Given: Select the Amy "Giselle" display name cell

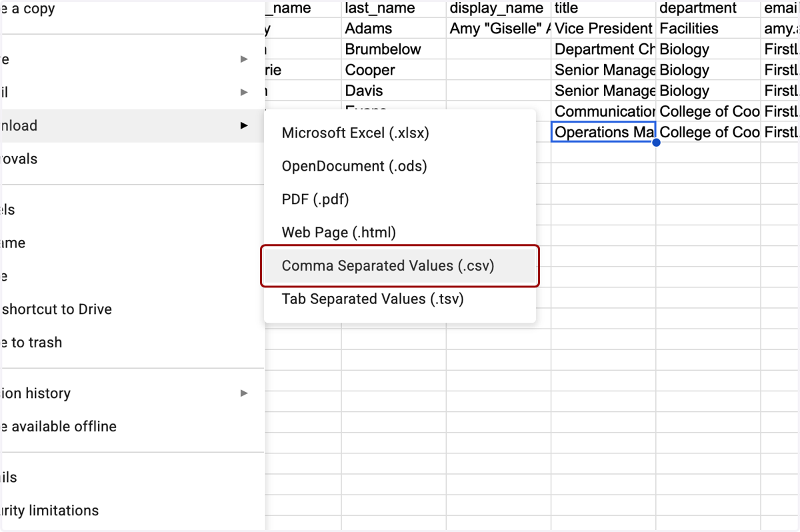Looking at the screenshot, I should pyautogui.click(x=499, y=29).
